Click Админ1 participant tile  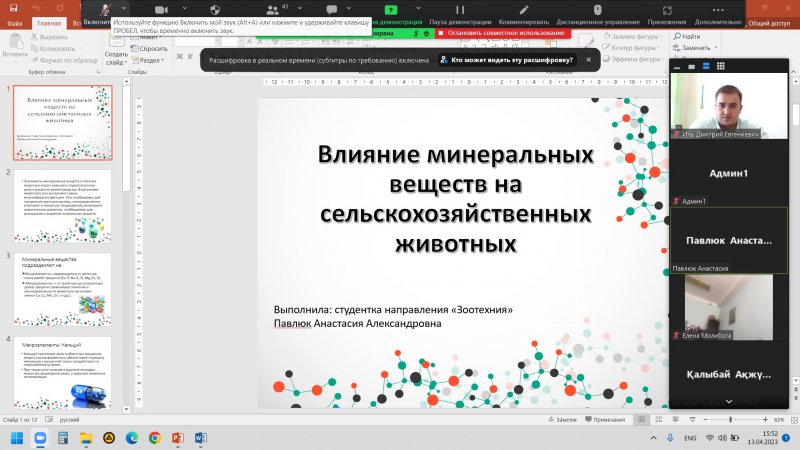point(729,173)
